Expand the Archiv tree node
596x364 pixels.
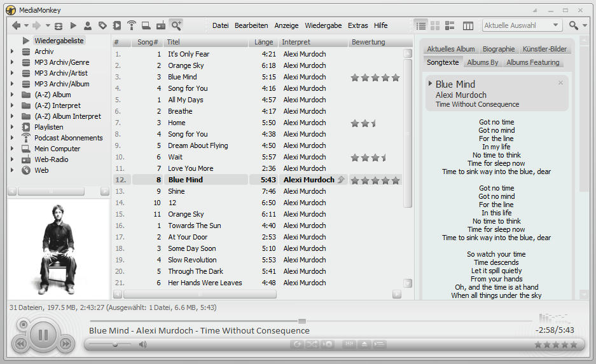click(x=12, y=51)
